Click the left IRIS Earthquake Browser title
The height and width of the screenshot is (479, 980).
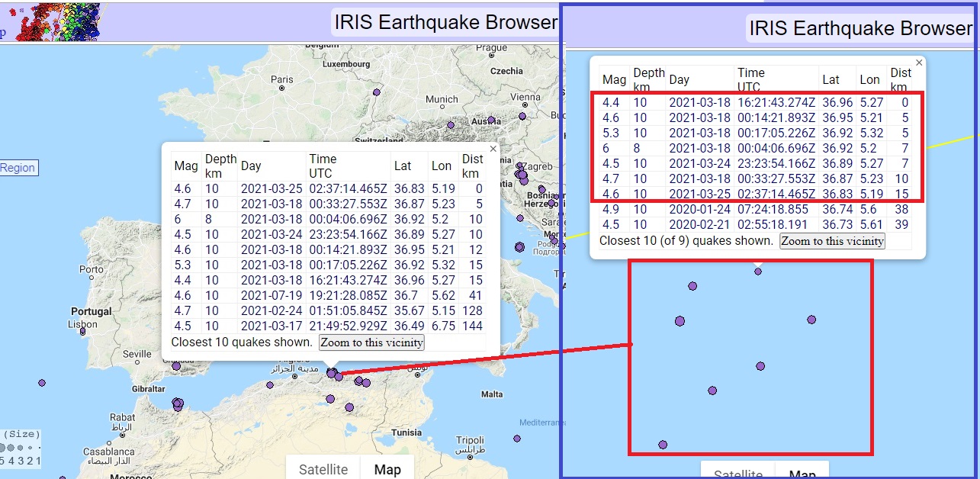tap(446, 22)
